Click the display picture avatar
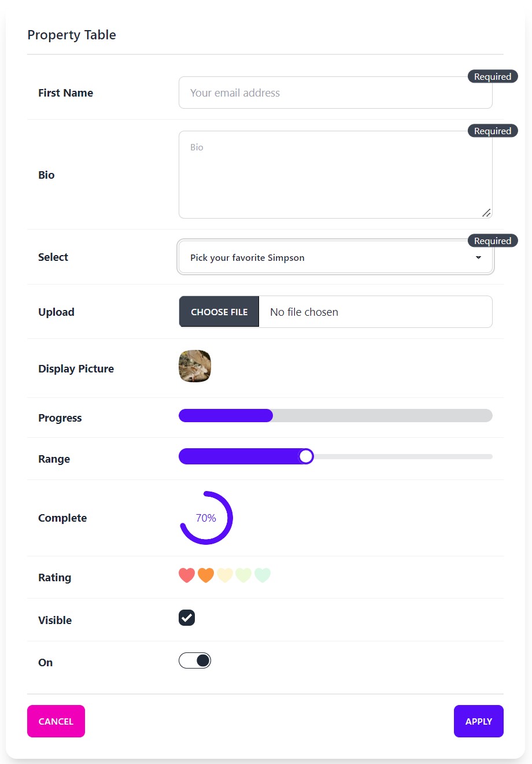Viewport: 532px width, 764px height. point(195,366)
